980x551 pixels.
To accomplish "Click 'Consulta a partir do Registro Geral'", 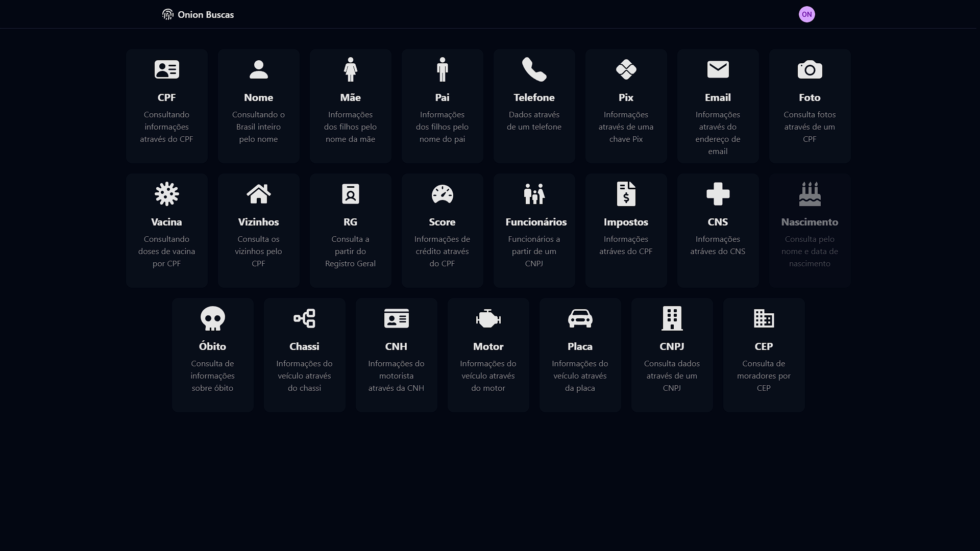I will coord(351,252).
